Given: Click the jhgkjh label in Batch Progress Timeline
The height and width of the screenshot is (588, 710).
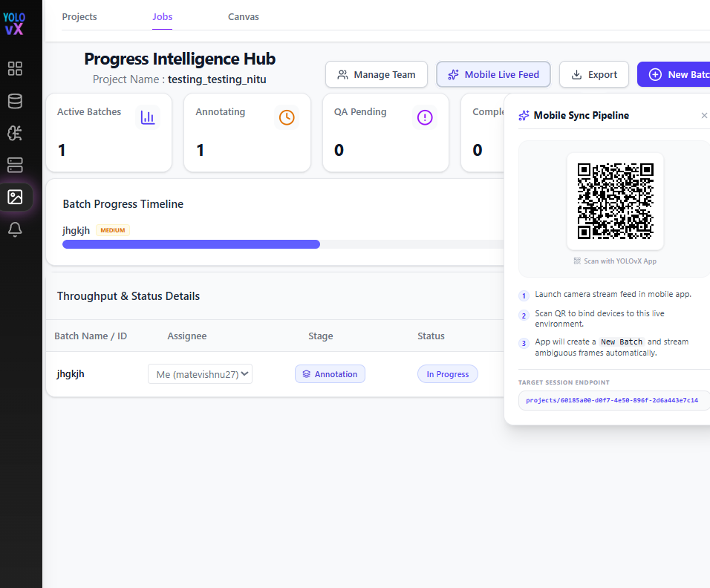Looking at the screenshot, I should (76, 230).
